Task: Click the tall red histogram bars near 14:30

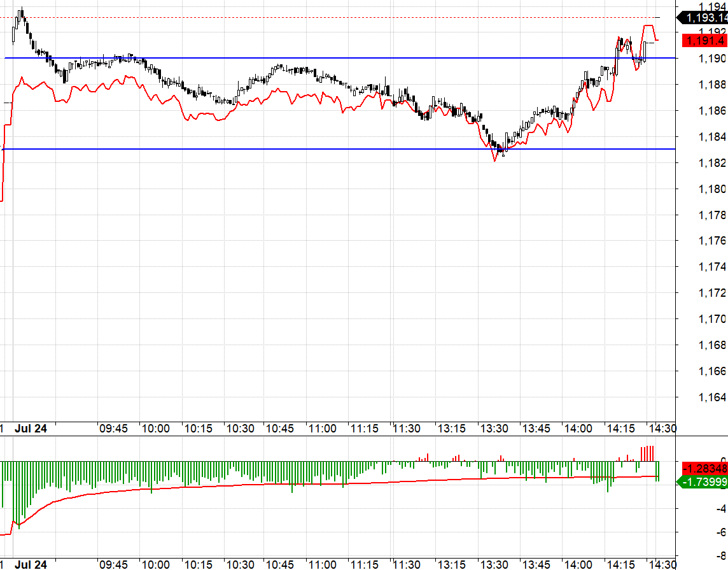Action: tap(647, 453)
